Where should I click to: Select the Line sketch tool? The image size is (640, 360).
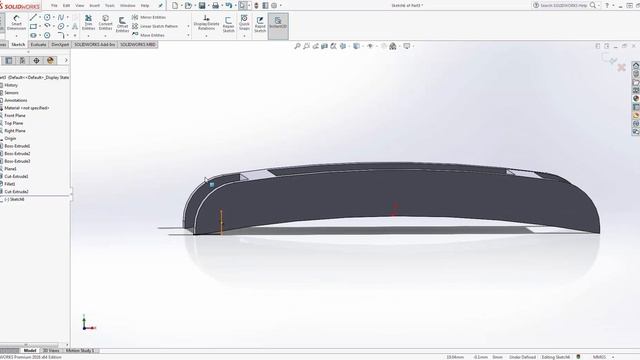coord(33,17)
